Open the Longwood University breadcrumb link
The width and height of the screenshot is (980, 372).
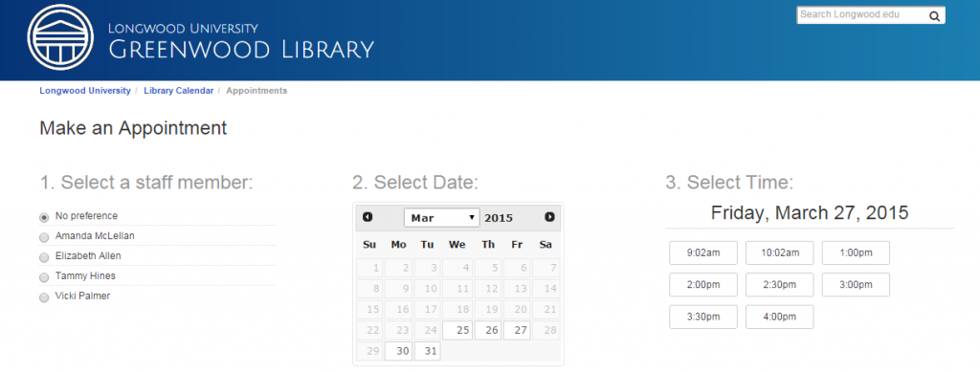coord(85,91)
